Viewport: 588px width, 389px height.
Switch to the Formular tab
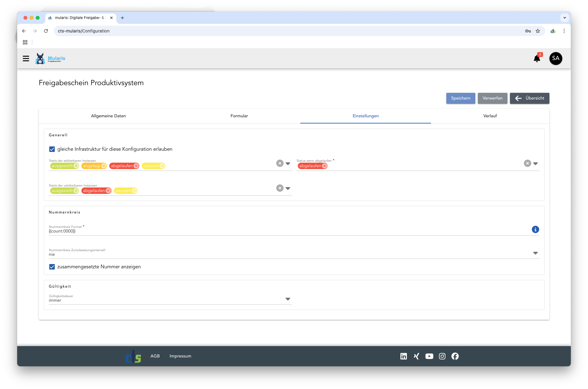(239, 116)
